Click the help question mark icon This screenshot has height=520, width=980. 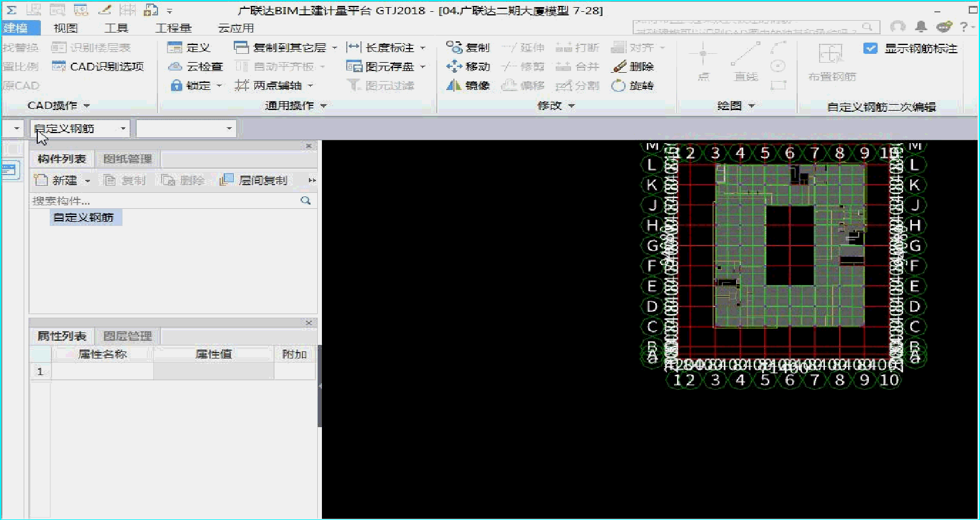(x=964, y=27)
